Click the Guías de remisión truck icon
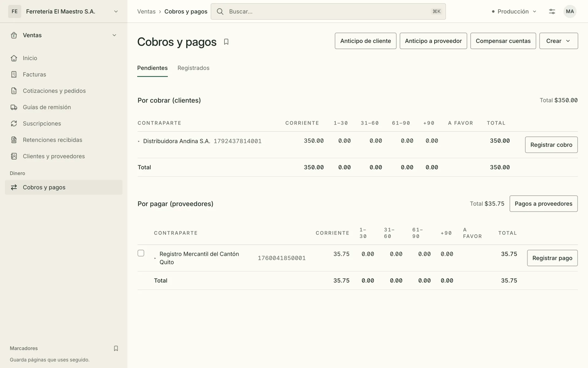Viewport: 588px width, 368px height. pos(14,107)
